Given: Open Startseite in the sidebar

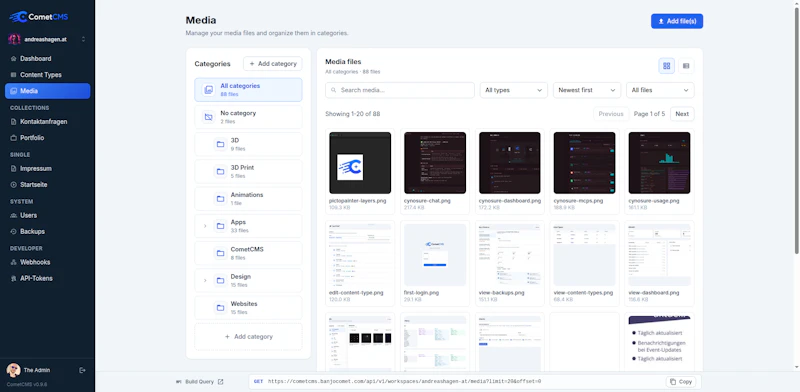Looking at the screenshot, I should point(47,185).
